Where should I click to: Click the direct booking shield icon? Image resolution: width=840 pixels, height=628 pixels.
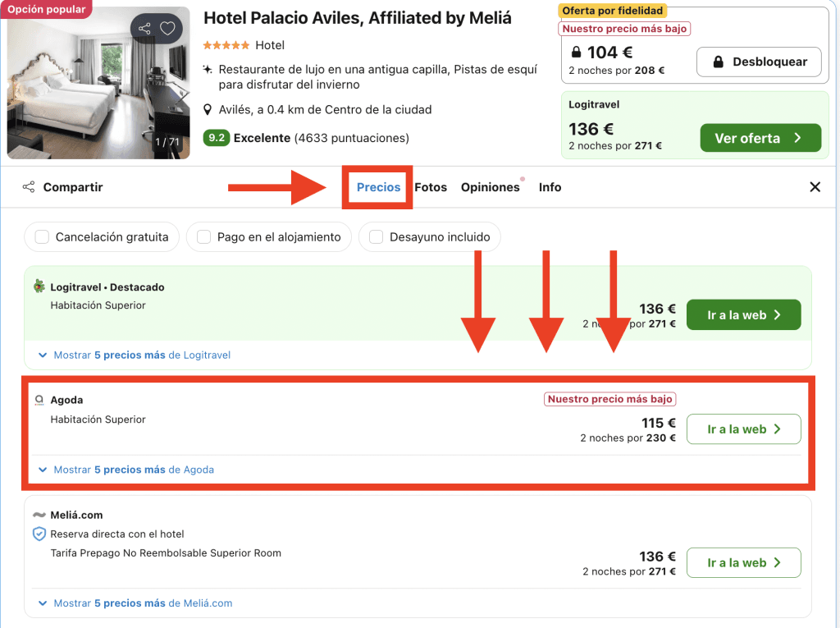[39, 534]
